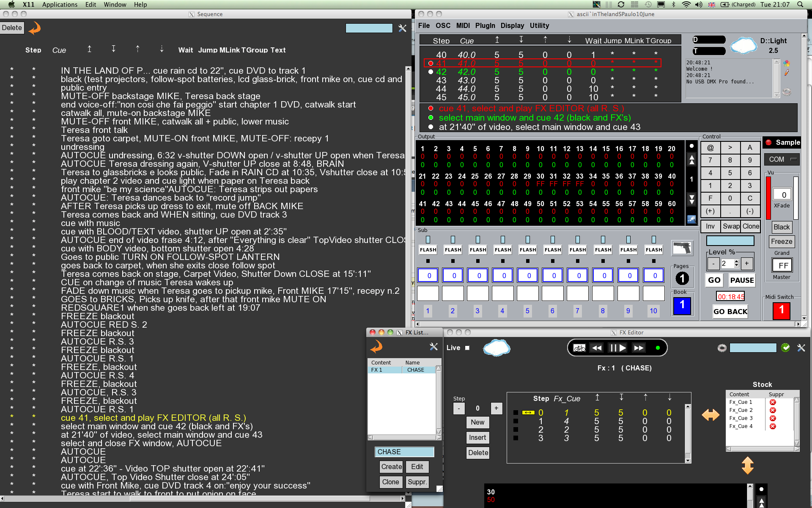Click the red Vu level bar
This screenshot has width=812, height=508.
(x=768, y=198)
